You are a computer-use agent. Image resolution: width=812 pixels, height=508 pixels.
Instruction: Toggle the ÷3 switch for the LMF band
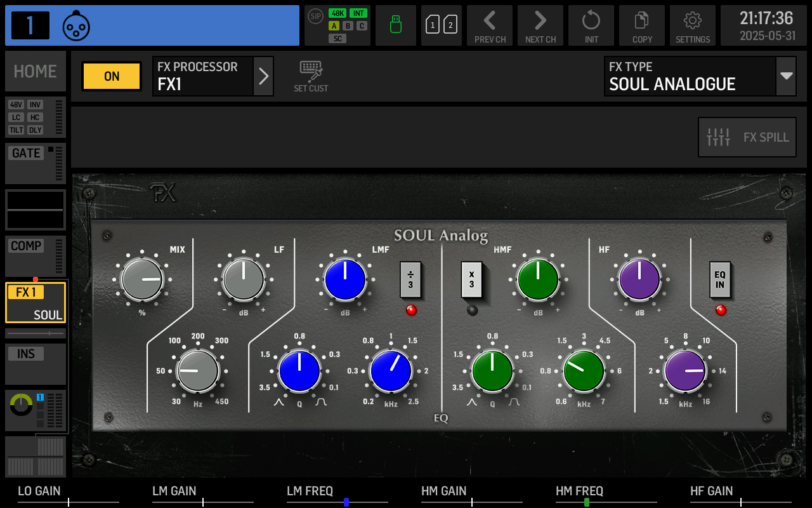pos(410,279)
